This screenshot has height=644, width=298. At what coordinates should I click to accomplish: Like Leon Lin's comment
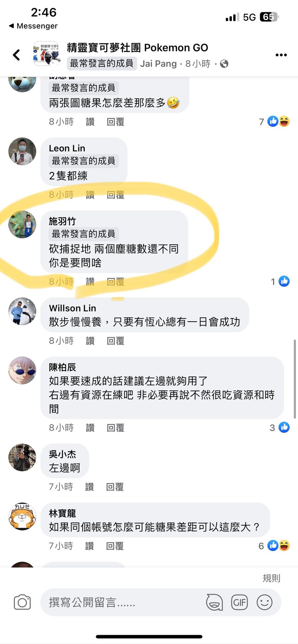(x=90, y=195)
